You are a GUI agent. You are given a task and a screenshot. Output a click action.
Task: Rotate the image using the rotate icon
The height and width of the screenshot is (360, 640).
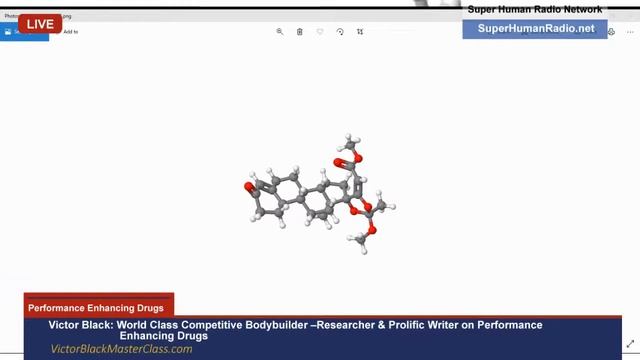pos(340,32)
